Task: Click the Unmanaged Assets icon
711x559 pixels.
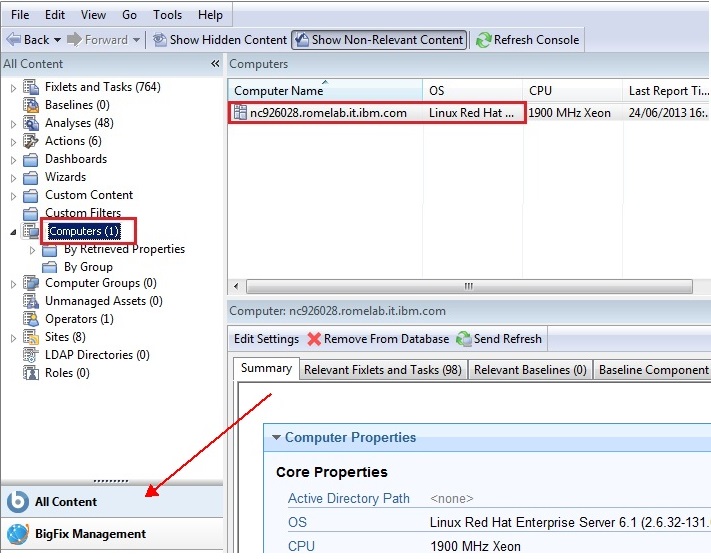Action: [31, 301]
